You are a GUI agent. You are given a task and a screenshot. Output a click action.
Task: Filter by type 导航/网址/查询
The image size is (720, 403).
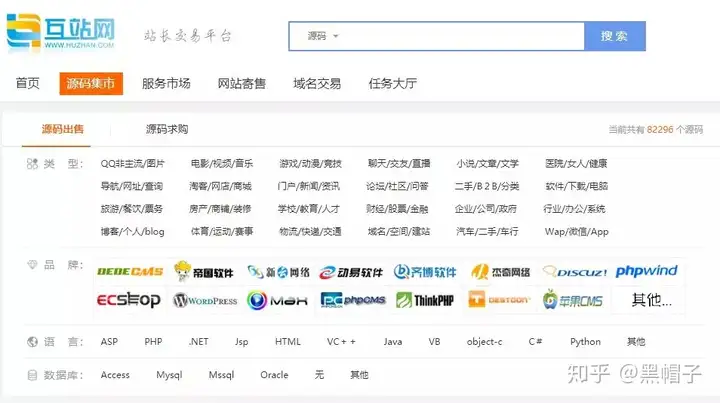click(132, 186)
